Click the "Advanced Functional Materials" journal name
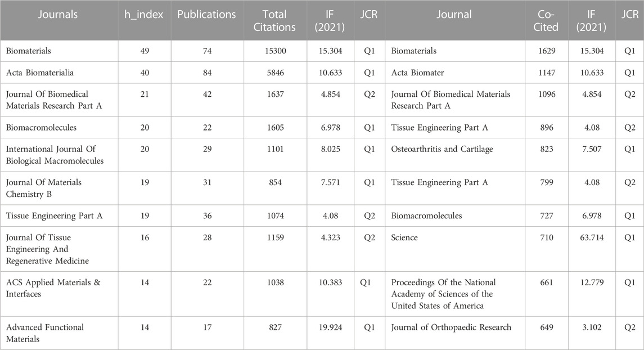Viewport: 644px width, 350px height. (45, 333)
